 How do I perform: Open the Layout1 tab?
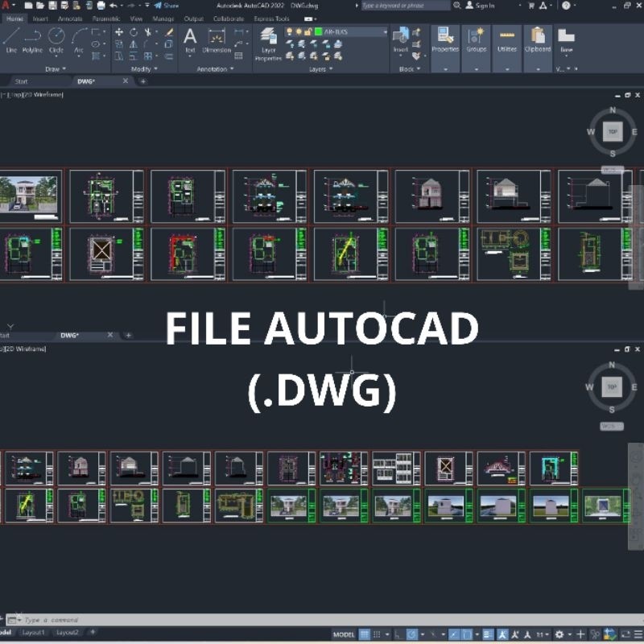33,633
